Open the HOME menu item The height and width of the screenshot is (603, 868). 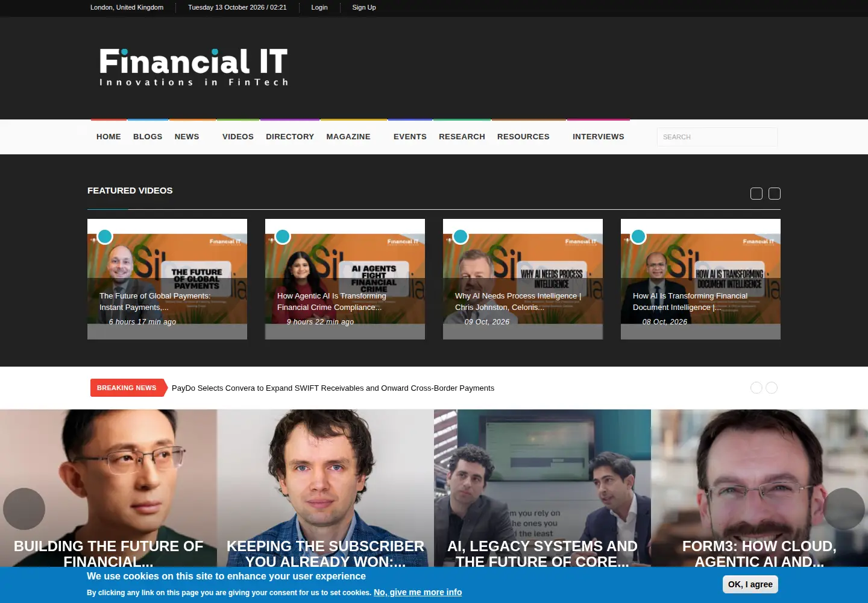pos(108,137)
